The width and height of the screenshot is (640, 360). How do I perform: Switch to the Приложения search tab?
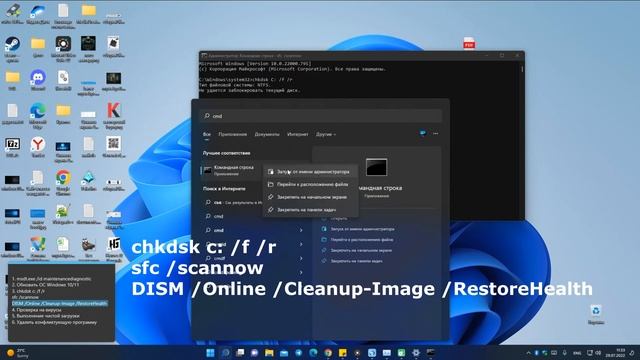232,134
